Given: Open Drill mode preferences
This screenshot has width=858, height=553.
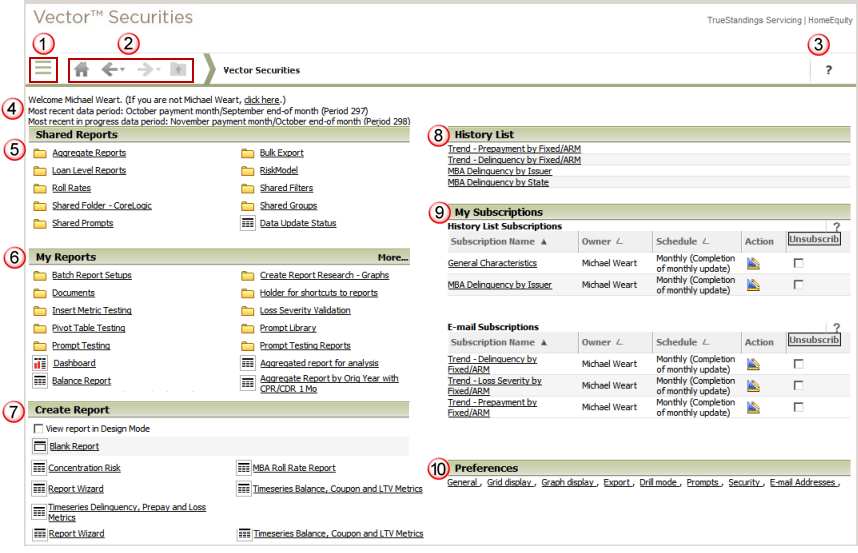Looking at the screenshot, I should (x=658, y=482).
